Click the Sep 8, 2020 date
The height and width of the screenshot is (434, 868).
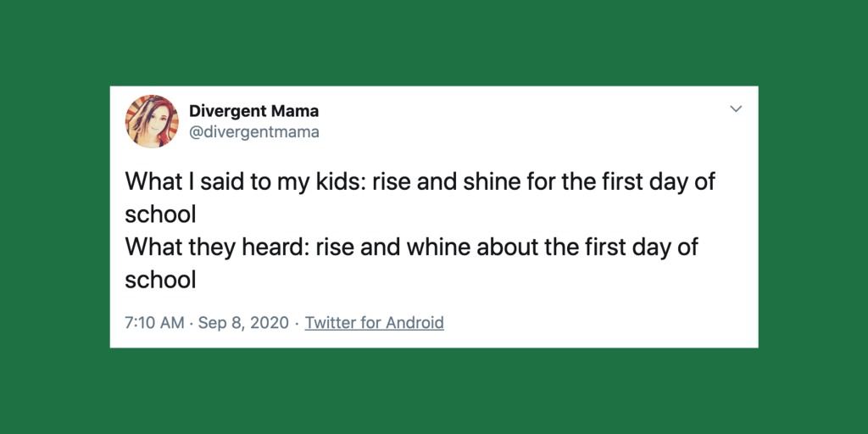point(243,322)
